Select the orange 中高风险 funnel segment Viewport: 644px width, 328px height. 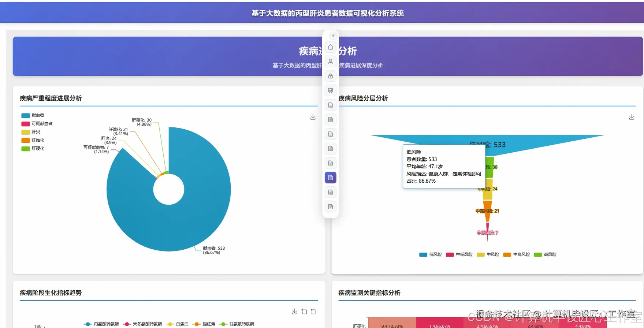coord(487,211)
